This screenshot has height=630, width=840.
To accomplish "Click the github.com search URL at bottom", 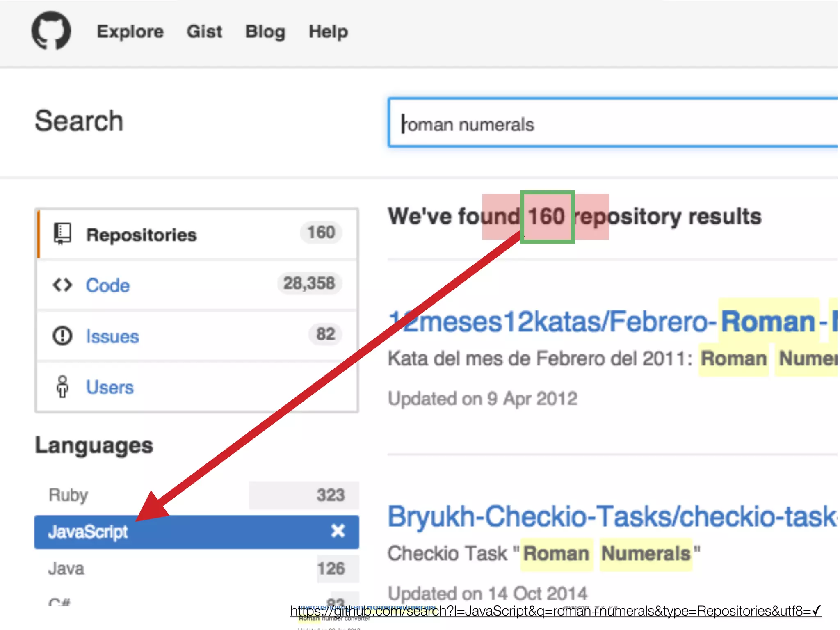I will 556,611.
